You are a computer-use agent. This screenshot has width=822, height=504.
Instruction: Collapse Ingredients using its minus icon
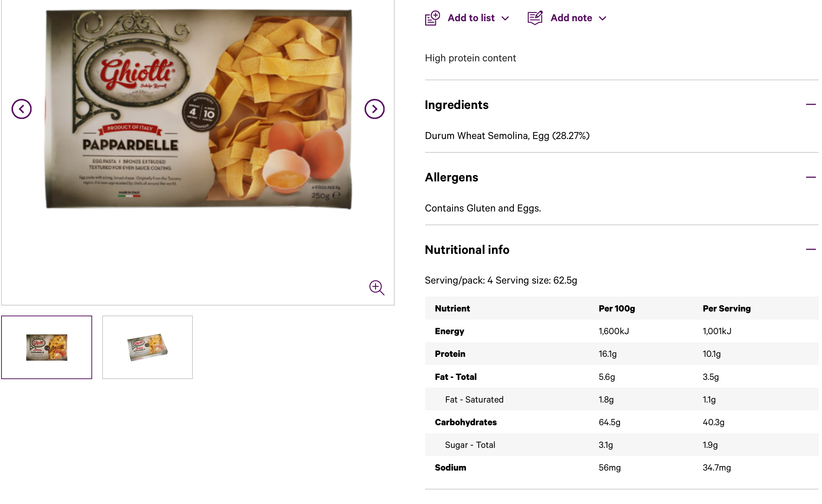(810, 104)
